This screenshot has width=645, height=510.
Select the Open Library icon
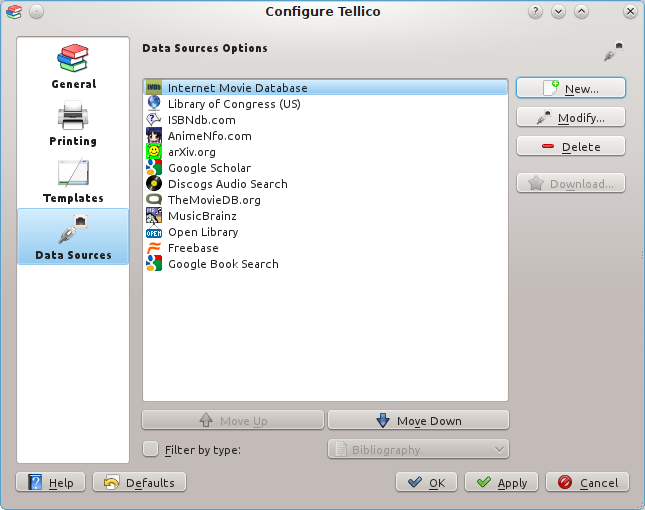pyautogui.click(x=153, y=232)
